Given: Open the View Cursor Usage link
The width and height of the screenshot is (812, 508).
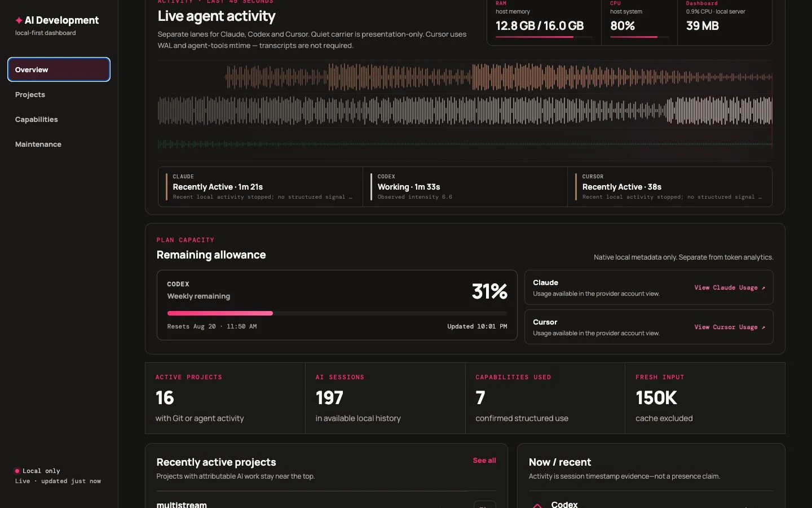Looking at the screenshot, I should point(729,327).
